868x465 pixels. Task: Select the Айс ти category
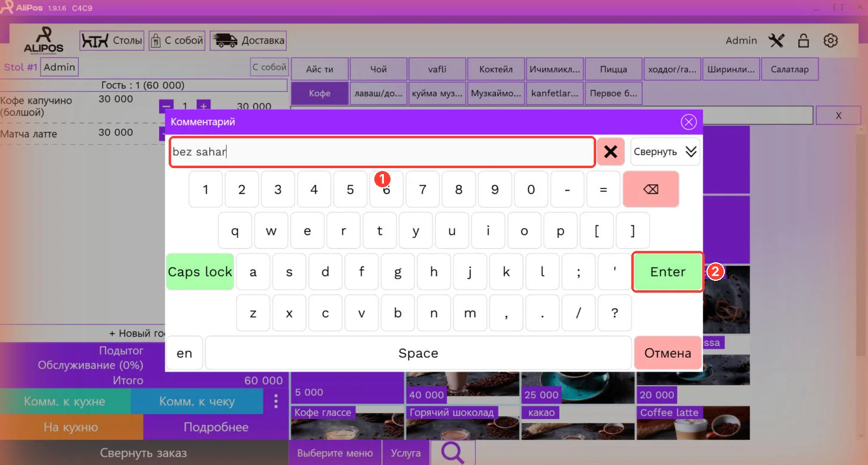(320, 69)
